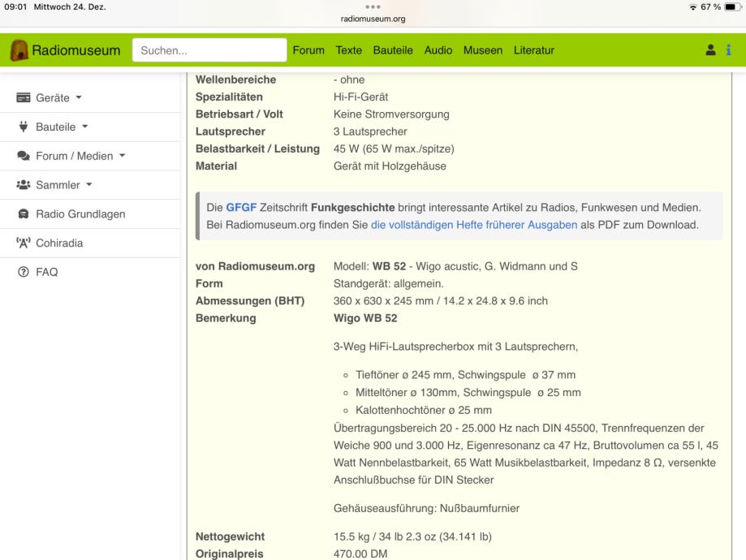The width and height of the screenshot is (746, 560).
Task: Open Sammler sidebar menu label
Action: click(x=58, y=185)
